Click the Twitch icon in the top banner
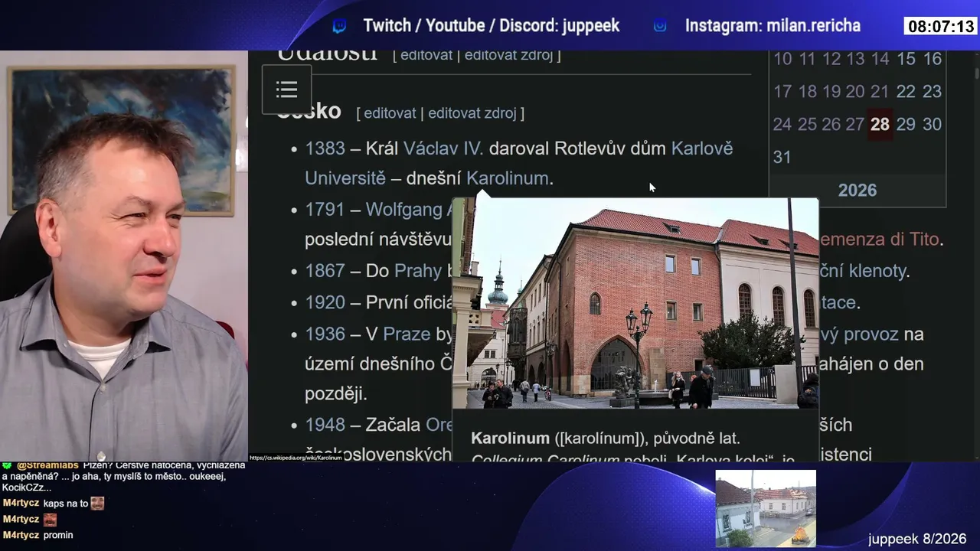This screenshot has height=551, width=980. tap(339, 26)
